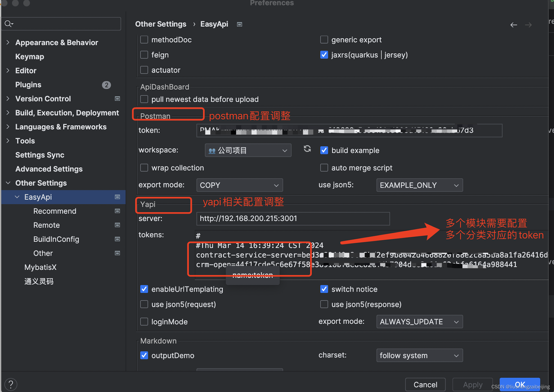Image resolution: width=554 pixels, height=392 pixels.
Task: Enable the generic export checkbox
Action: point(324,40)
